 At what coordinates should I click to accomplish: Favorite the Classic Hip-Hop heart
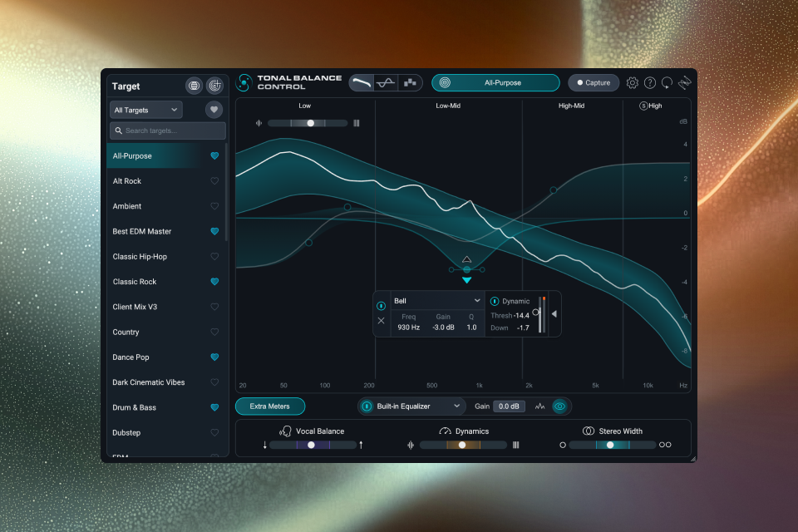pyautogui.click(x=214, y=257)
